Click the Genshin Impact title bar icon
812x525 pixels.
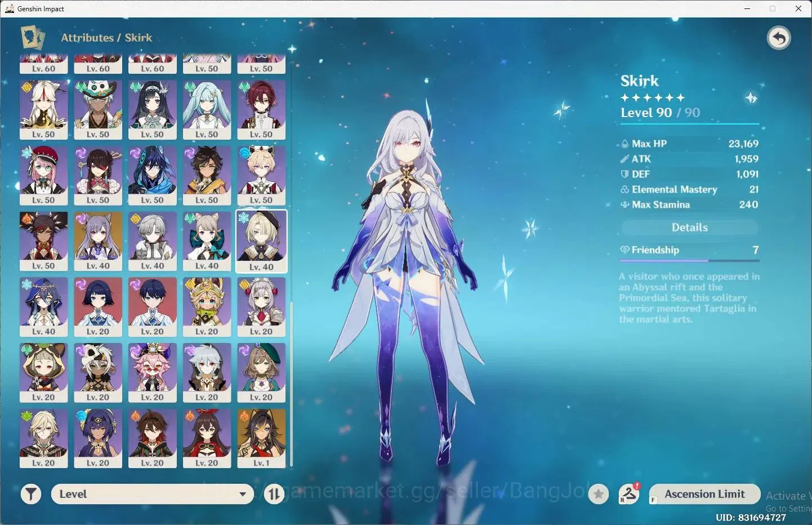click(10, 8)
